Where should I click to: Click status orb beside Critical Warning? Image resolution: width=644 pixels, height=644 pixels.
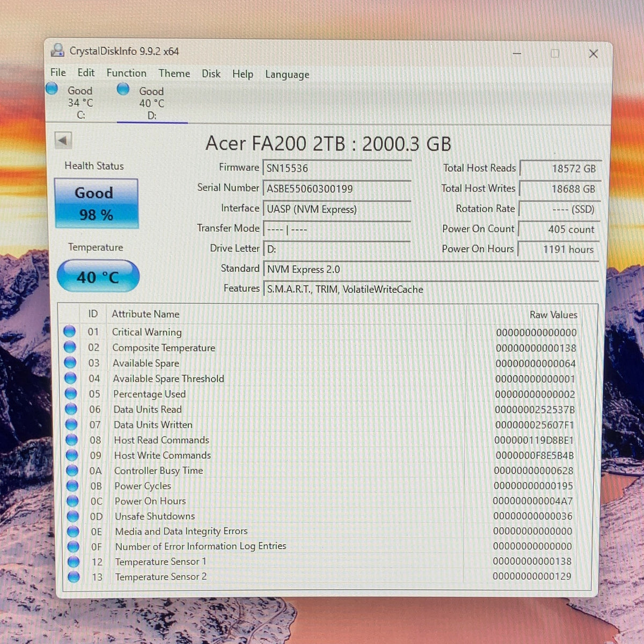point(70,332)
